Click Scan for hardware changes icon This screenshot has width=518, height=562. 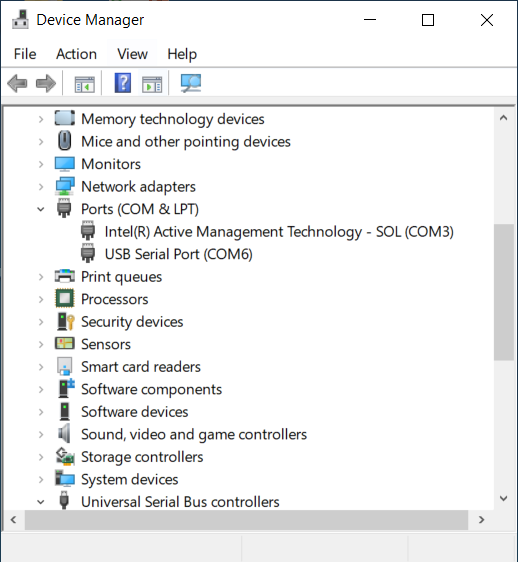pyautogui.click(x=191, y=83)
